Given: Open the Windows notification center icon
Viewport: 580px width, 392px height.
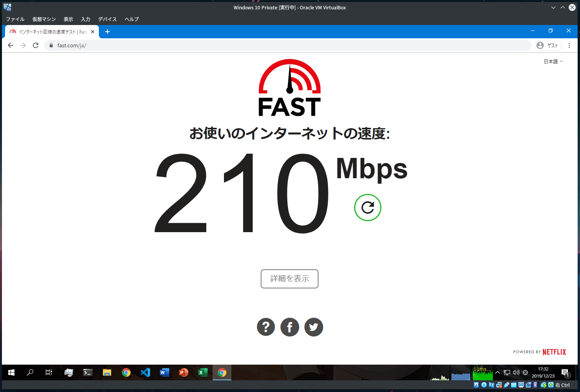Looking at the screenshot, I should click(565, 372).
